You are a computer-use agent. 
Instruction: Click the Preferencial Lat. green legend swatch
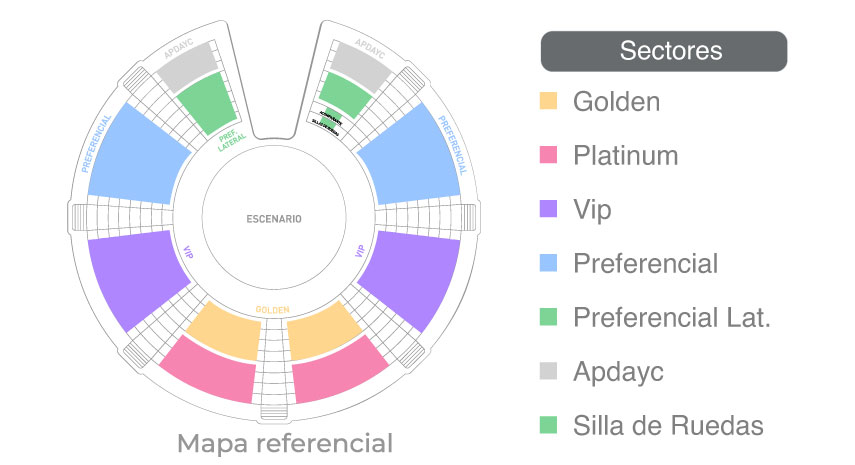tap(548, 317)
